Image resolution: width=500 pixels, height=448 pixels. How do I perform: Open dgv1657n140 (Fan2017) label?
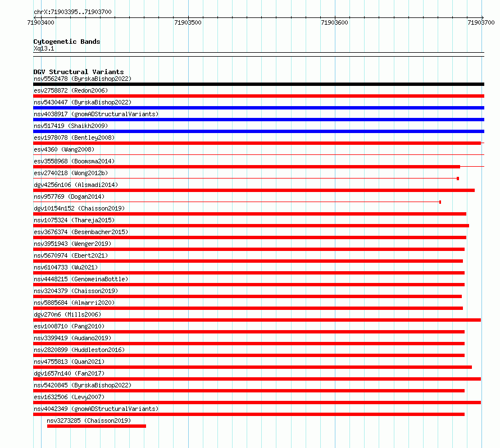pyautogui.click(x=69, y=373)
